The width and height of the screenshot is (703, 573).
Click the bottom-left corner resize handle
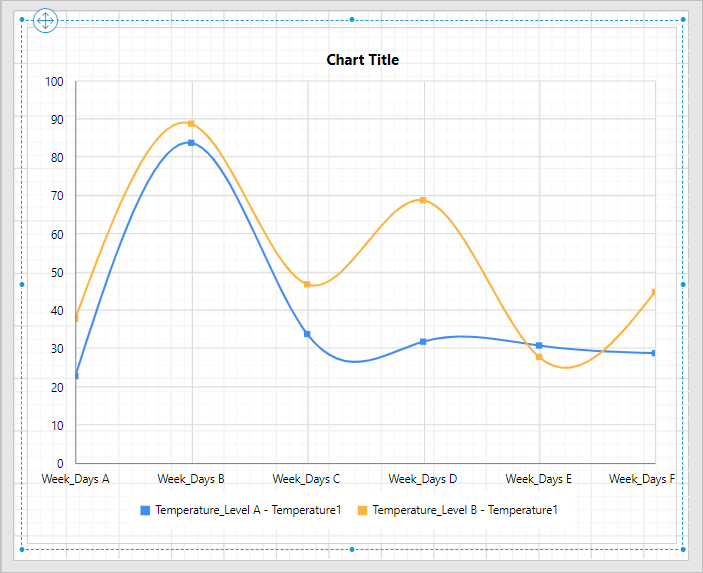point(22,549)
